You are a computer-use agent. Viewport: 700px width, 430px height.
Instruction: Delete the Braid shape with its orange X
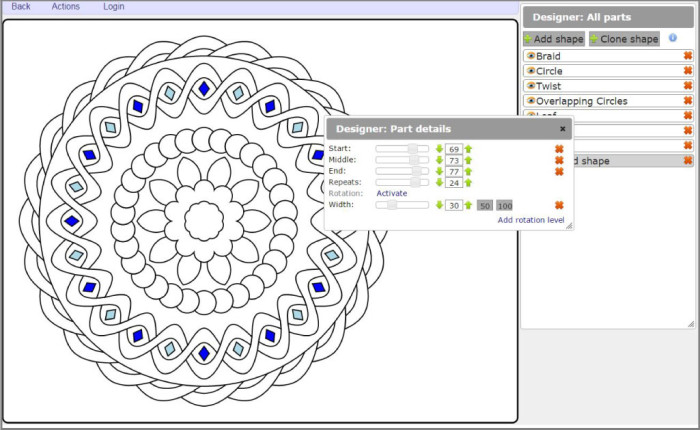[688, 55]
